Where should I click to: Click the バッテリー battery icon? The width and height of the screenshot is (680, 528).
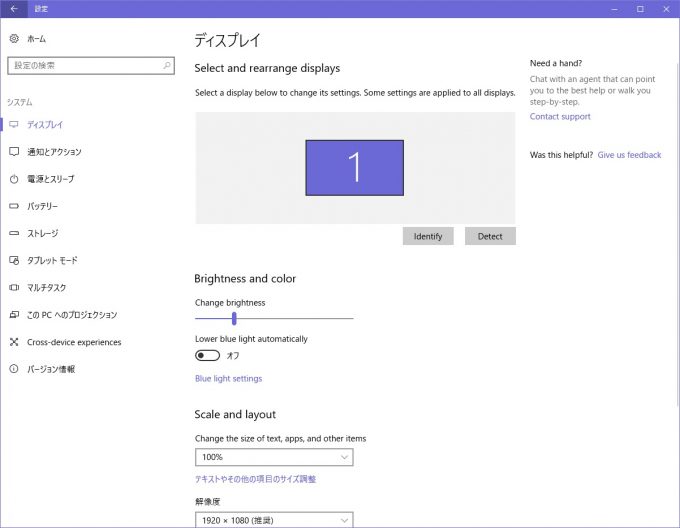[x=14, y=206]
